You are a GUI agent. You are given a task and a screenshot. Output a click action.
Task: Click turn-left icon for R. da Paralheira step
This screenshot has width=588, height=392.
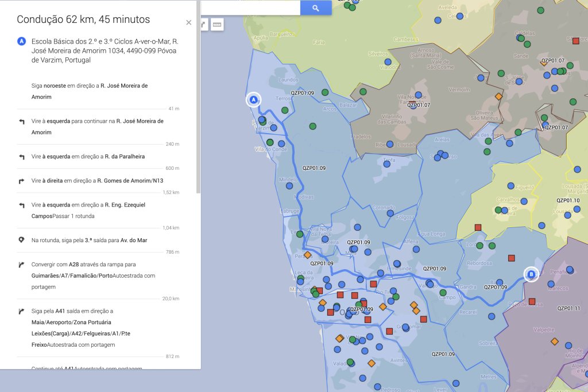point(21,157)
